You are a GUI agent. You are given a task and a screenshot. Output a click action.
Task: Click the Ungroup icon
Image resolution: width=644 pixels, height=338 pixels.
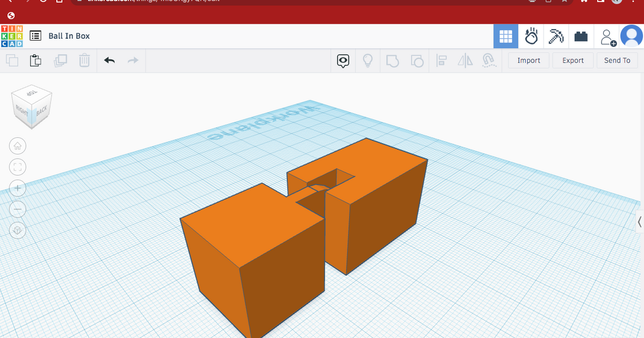click(x=416, y=61)
